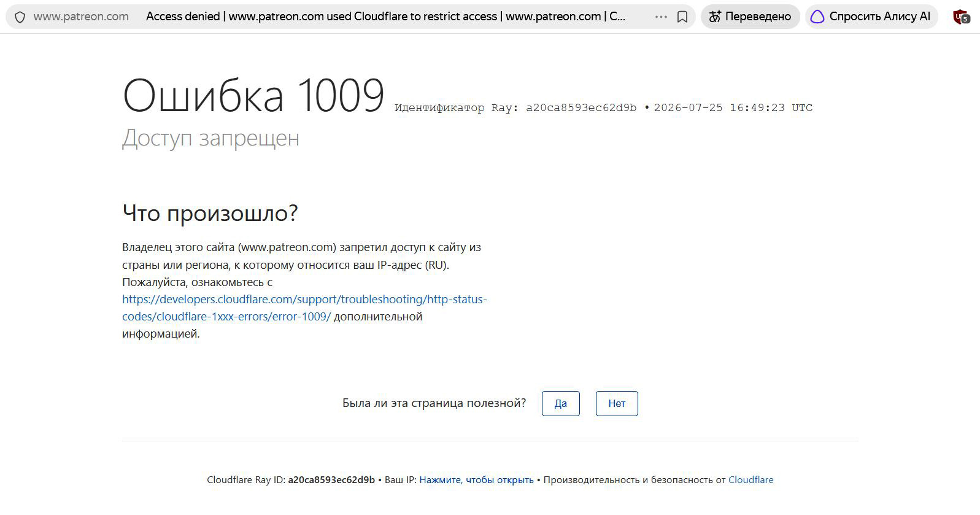Click the Access denied page title text
The width and height of the screenshot is (980, 515).
pyautogui.click(x=386, y=17)
